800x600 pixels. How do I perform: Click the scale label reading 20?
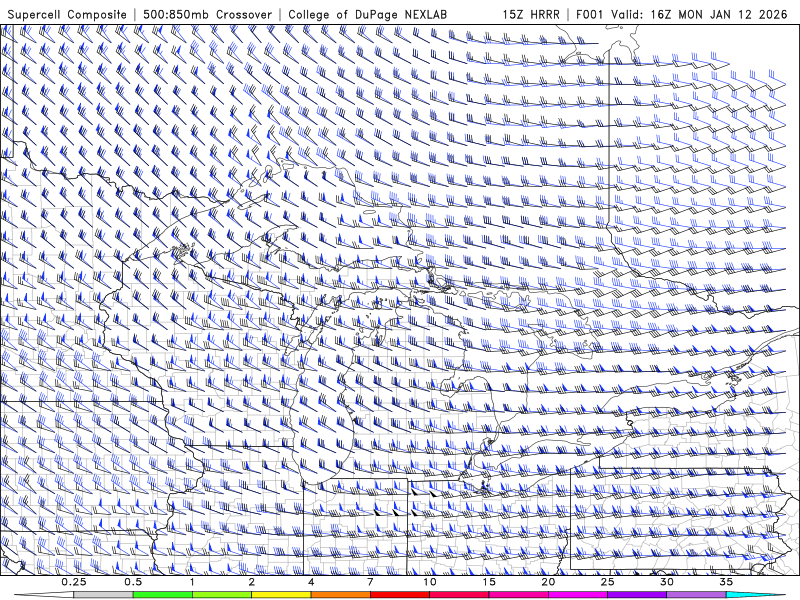pyautogui.click(x=548, y=582)
